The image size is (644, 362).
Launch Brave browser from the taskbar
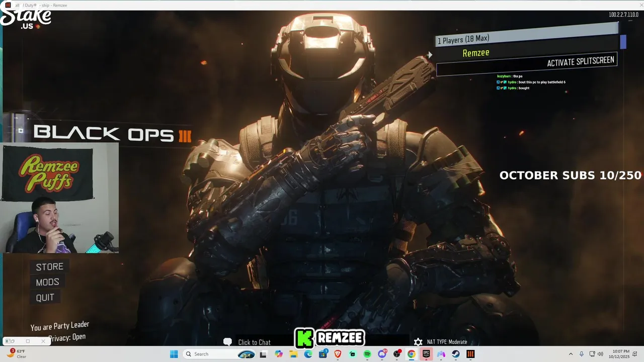(x=338, y=354)
